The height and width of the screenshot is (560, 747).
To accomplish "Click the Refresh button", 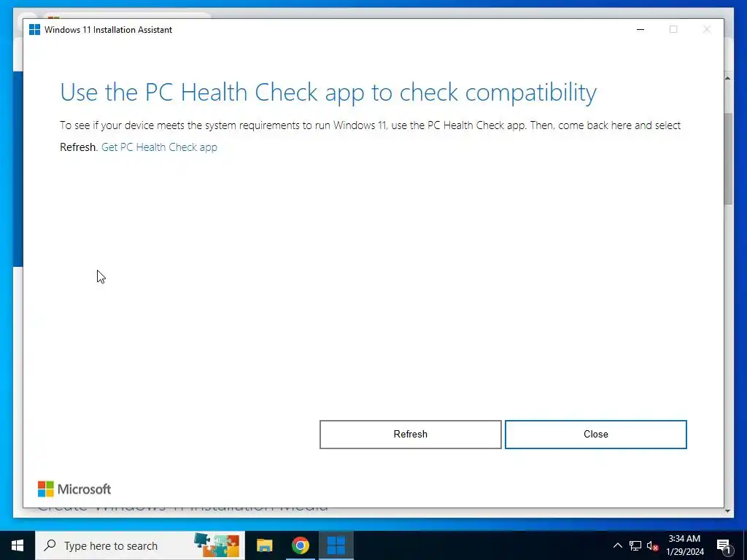I will click(410, 435).
